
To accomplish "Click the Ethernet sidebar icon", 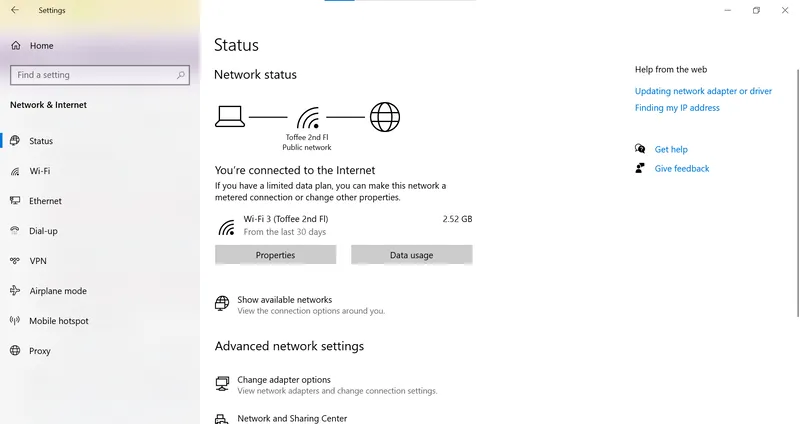I will point(15,201).
